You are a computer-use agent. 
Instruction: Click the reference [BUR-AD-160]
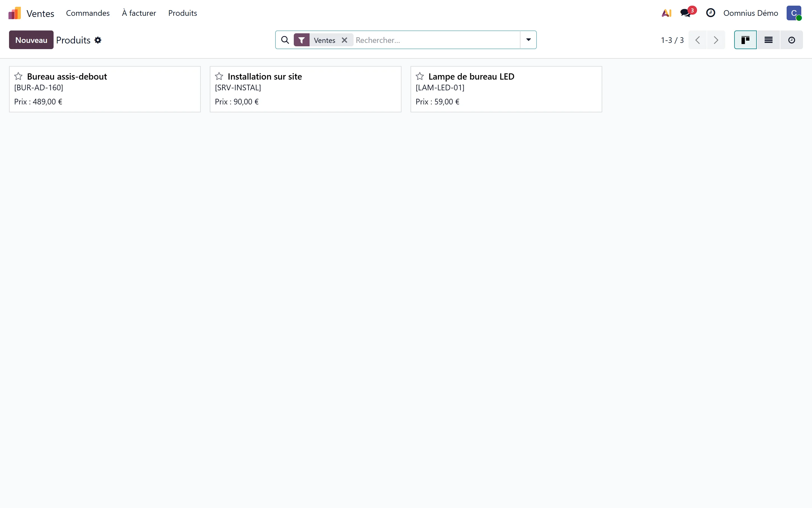(x=39, y=88)
